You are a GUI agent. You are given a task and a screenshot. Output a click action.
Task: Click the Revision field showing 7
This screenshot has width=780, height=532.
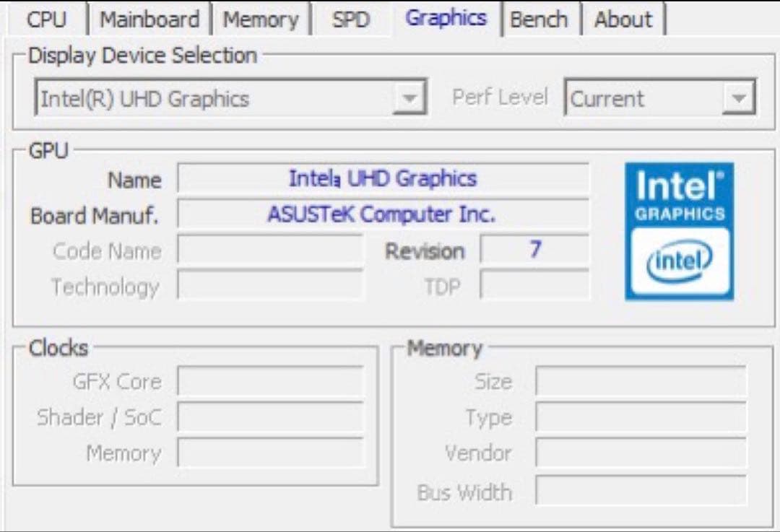click(x=534, y=250)
